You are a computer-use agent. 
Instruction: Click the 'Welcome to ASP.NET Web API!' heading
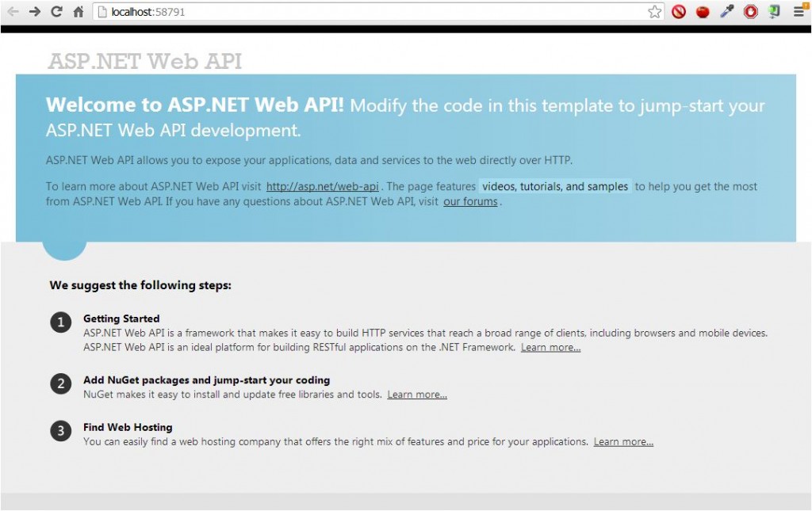pyautogui.click(x=195, y=105)
